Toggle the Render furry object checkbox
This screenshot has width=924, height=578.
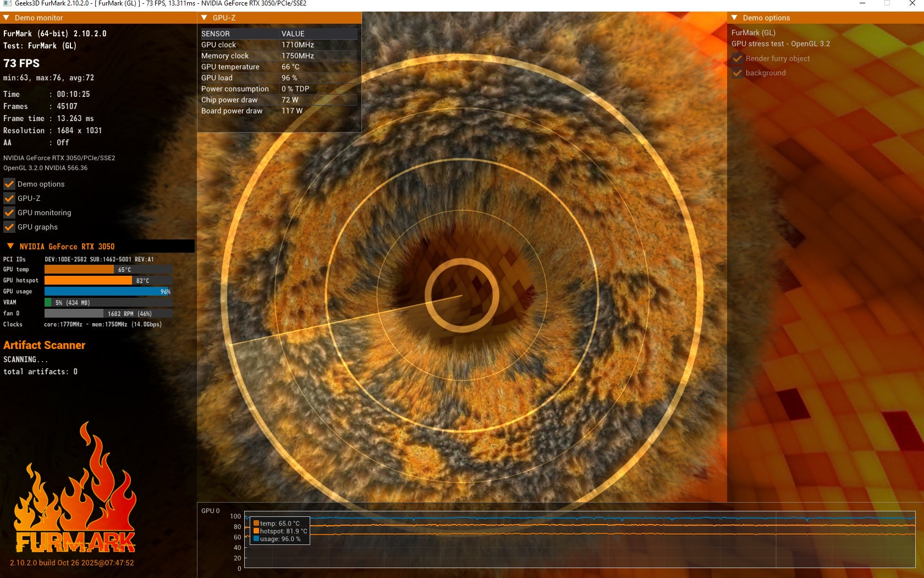(x=738, y=58)
